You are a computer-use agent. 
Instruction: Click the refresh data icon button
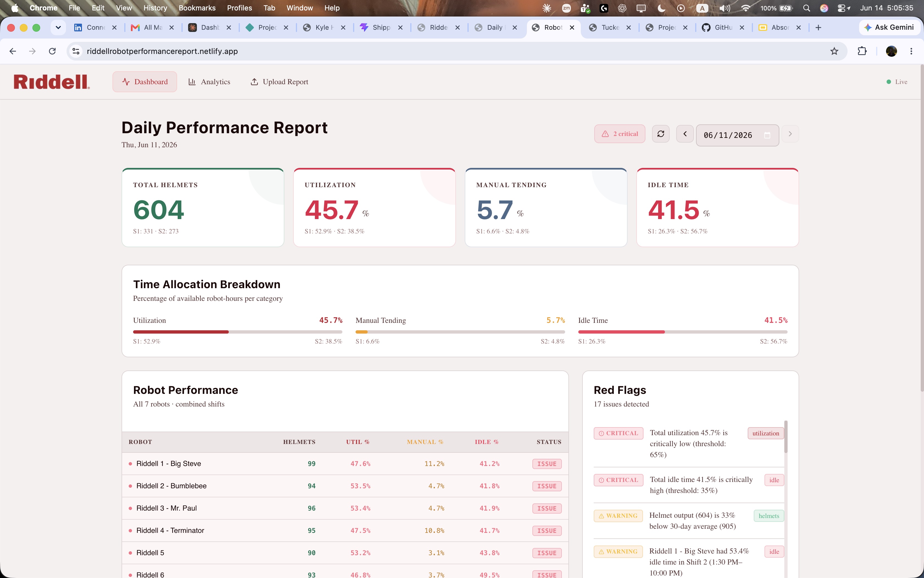(x=661, y=134)
